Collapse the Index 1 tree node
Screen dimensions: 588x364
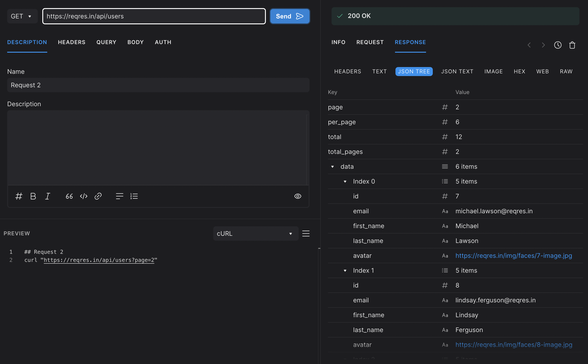[x=345, y=271]
